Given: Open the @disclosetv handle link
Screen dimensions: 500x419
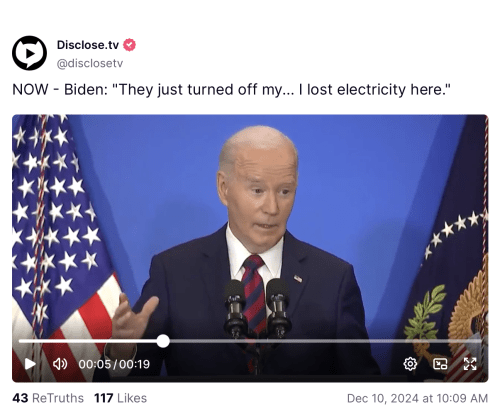Looking at the screenshot, I should click(90, 63).
